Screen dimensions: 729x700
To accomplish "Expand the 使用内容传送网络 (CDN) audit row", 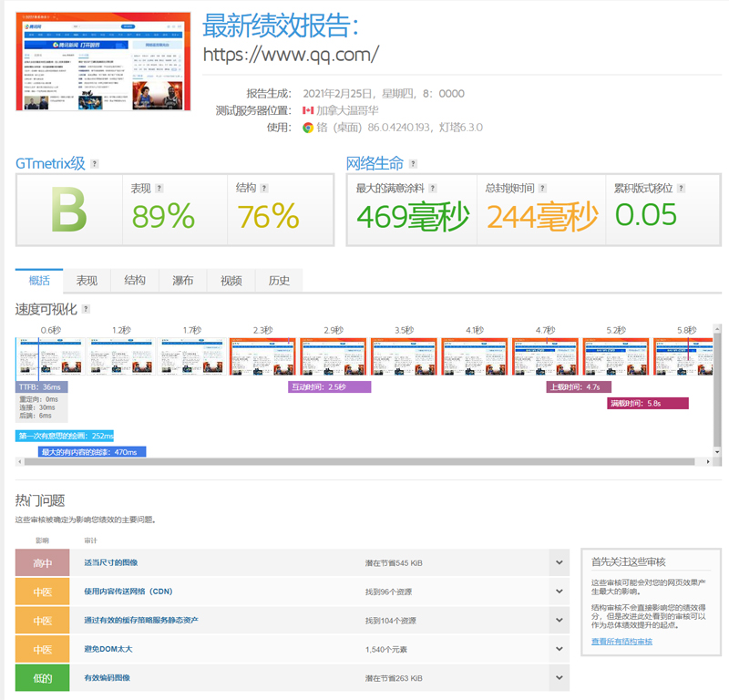I will coord(559,592).
